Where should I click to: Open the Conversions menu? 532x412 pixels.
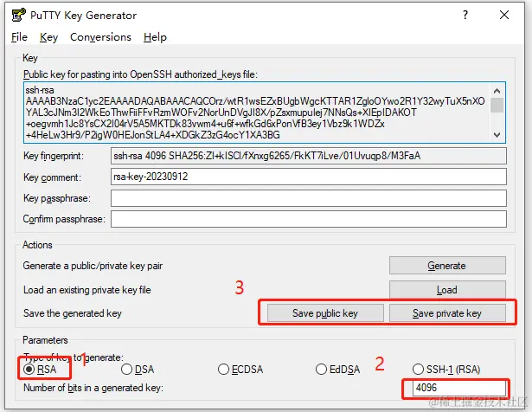point(100,37)
